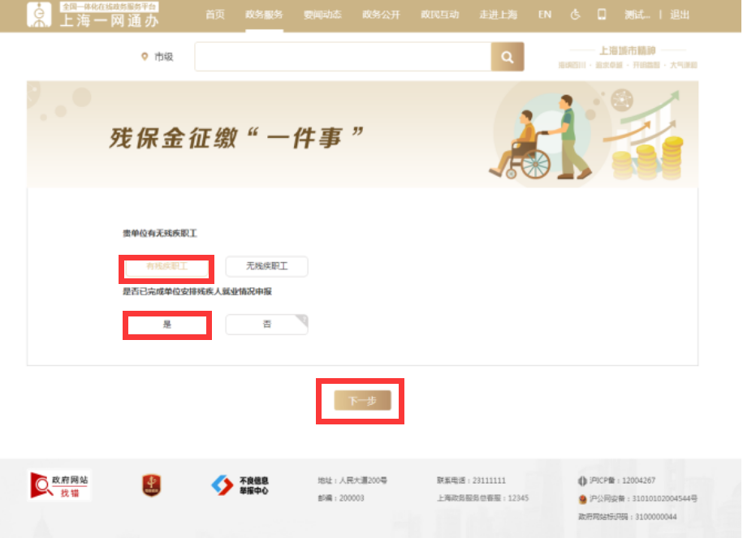Switch to the 政务公开 section
Screen dimensions: 756x538
click(382, 14)
